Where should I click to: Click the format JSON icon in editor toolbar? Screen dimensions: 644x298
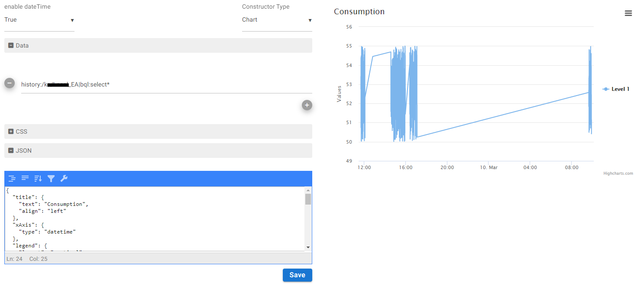[x=12, y=179]
